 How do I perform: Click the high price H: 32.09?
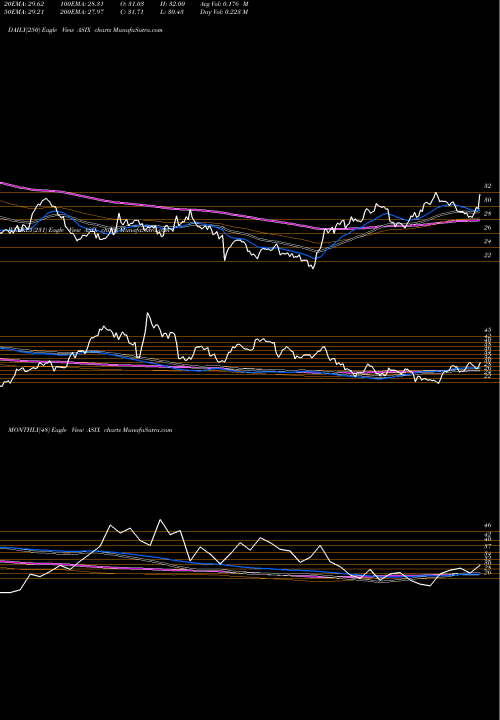tap(172, 4)
